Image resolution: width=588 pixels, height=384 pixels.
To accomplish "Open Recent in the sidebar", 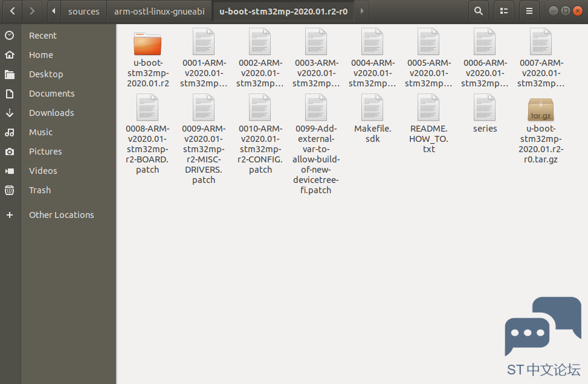I will point(43,36).
